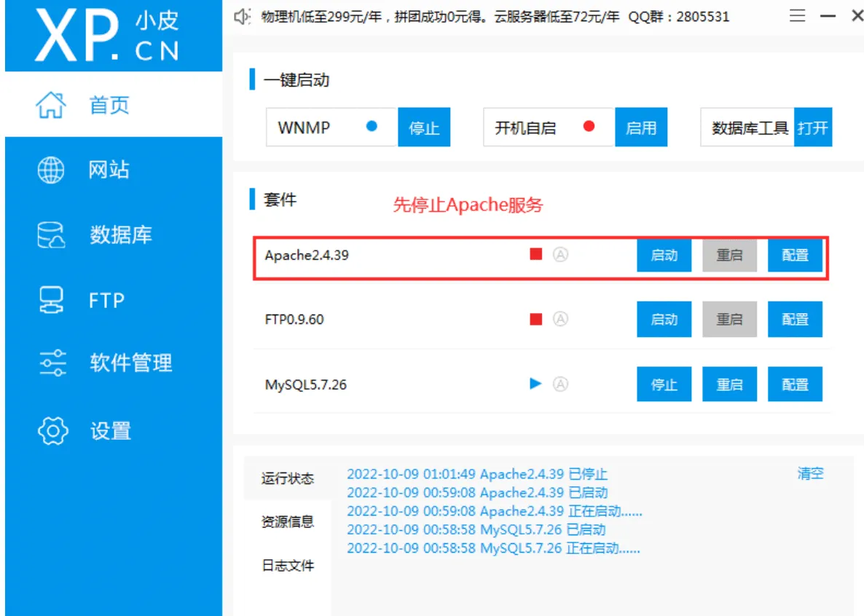Image resolution: width=864 pixels, height=616 pixels.
Task: Open the 网站 website section
Action: coord(114,169)
